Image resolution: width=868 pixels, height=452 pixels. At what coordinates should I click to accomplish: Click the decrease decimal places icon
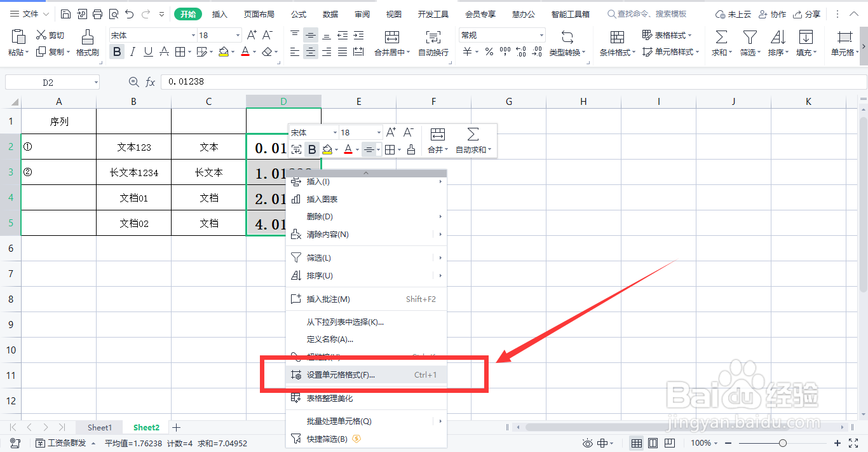pyautogui.click(x=538, y=52)
